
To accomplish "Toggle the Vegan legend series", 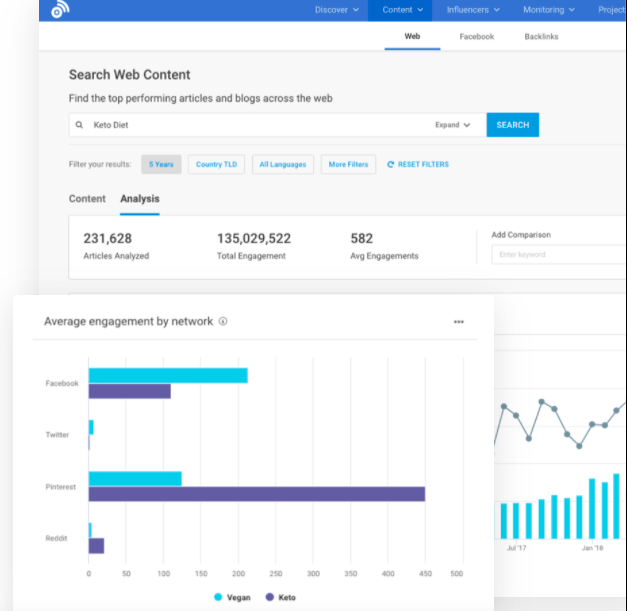I will (x=232, y=597).
